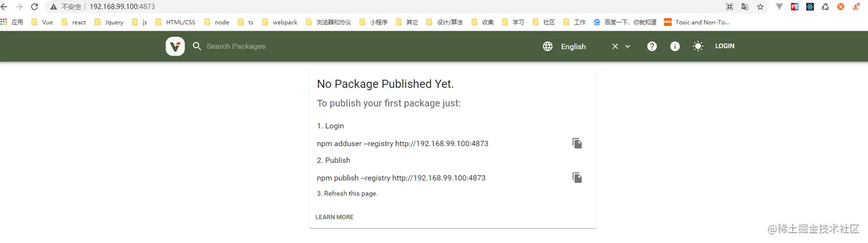This screenshot has height=243, width=868.
Task: Open the HTML/CSS bookmarks folder
Action: click(175, 22)
